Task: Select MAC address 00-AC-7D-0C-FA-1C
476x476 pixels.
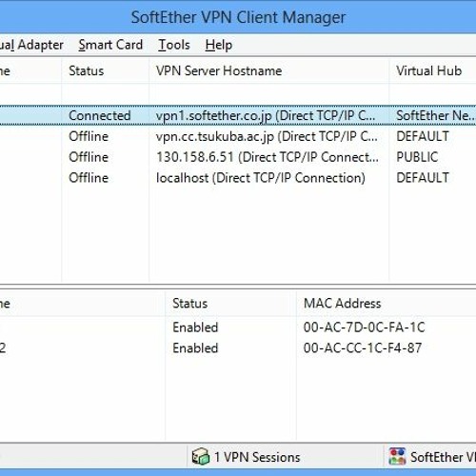Action: [364, 327]
